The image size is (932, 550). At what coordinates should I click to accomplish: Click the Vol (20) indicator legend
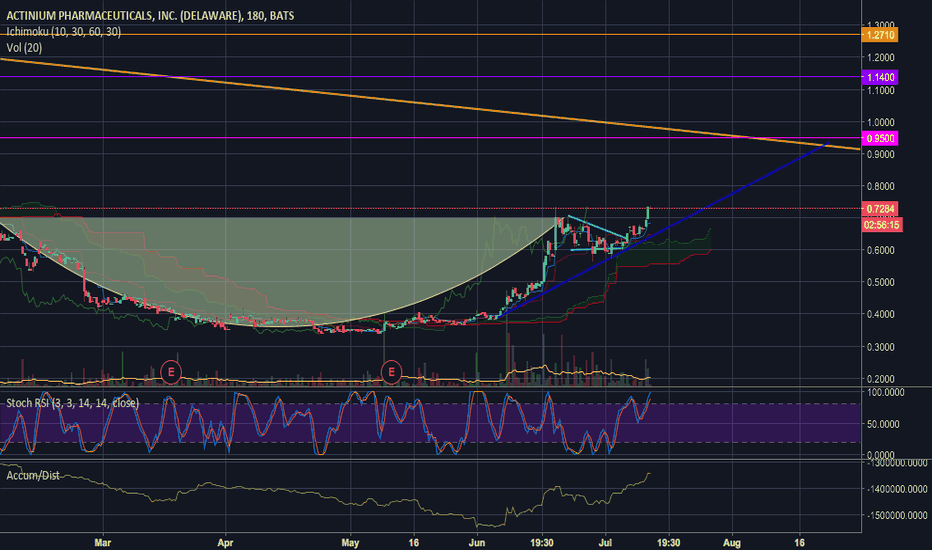click(24, 48)
